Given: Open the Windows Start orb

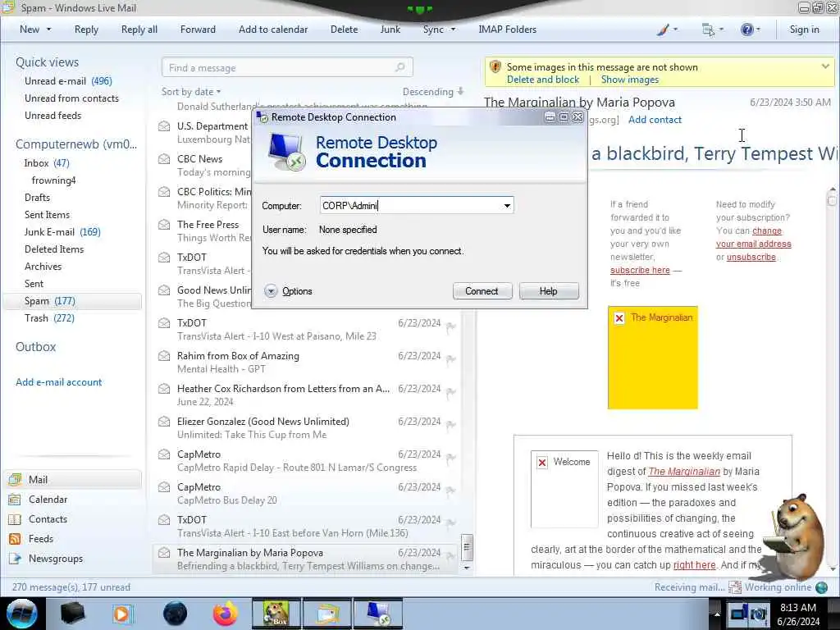Looking at the screenshot, I should pos(21,614).
